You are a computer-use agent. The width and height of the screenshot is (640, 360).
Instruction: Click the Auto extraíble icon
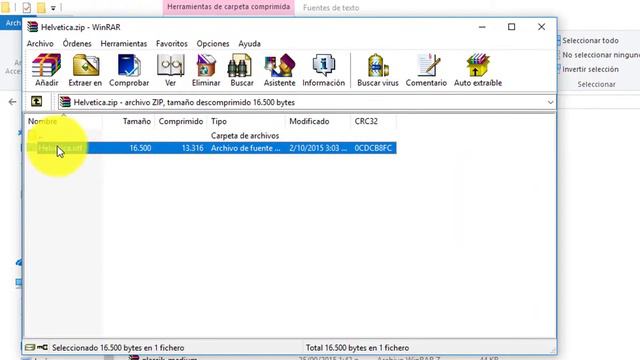pyautogui.click(x=478, y=70)
